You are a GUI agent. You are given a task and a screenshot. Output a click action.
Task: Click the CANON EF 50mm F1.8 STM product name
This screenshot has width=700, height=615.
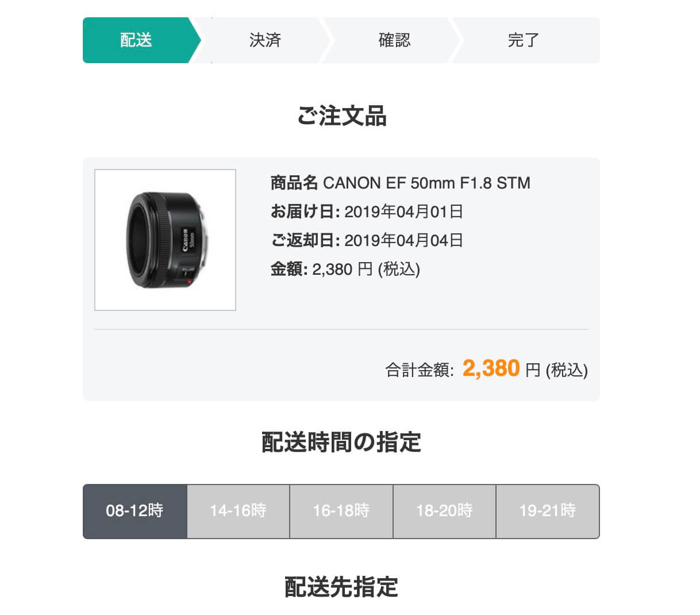tap(426, 183)
